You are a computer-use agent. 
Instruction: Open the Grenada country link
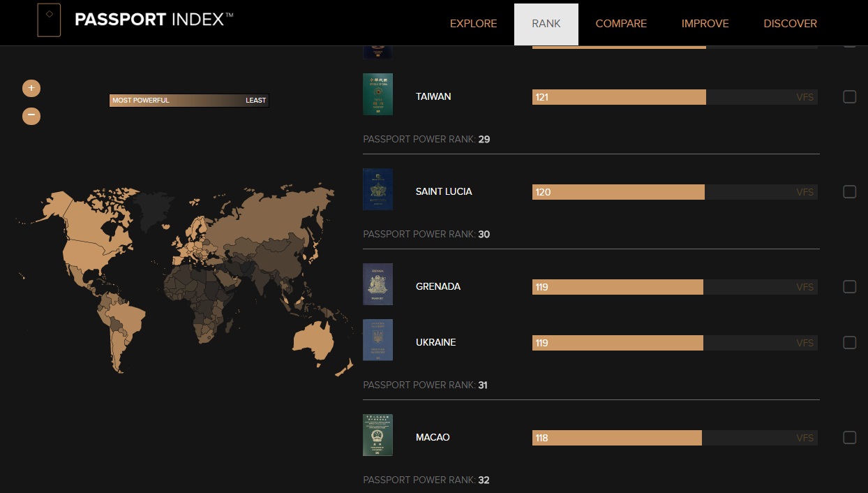(438, 286)
